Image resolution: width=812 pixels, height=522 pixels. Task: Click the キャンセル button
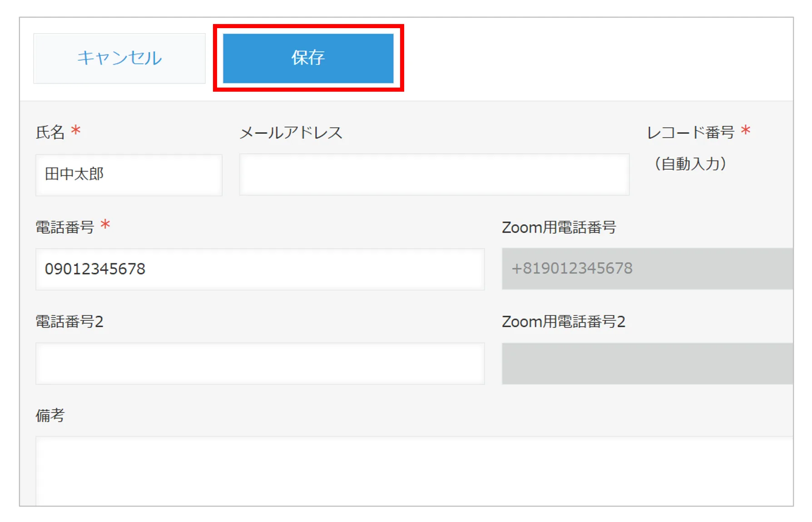[119, 58]
